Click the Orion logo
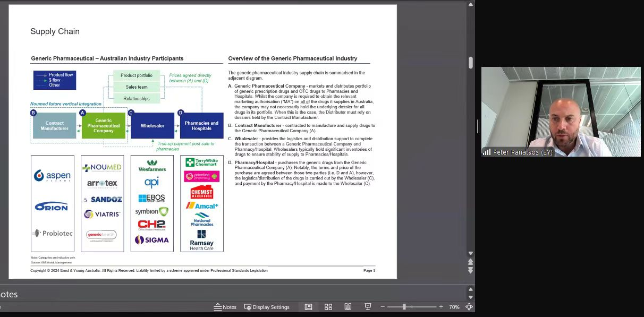The image size is (644, 317). (52, 207)
